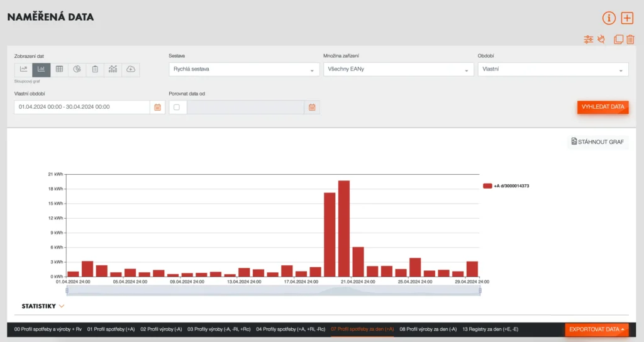Click the STÁHNOUT GRAF button
Image resolution: width=644 pixels, height=342 pixels.
coord(597,142)
